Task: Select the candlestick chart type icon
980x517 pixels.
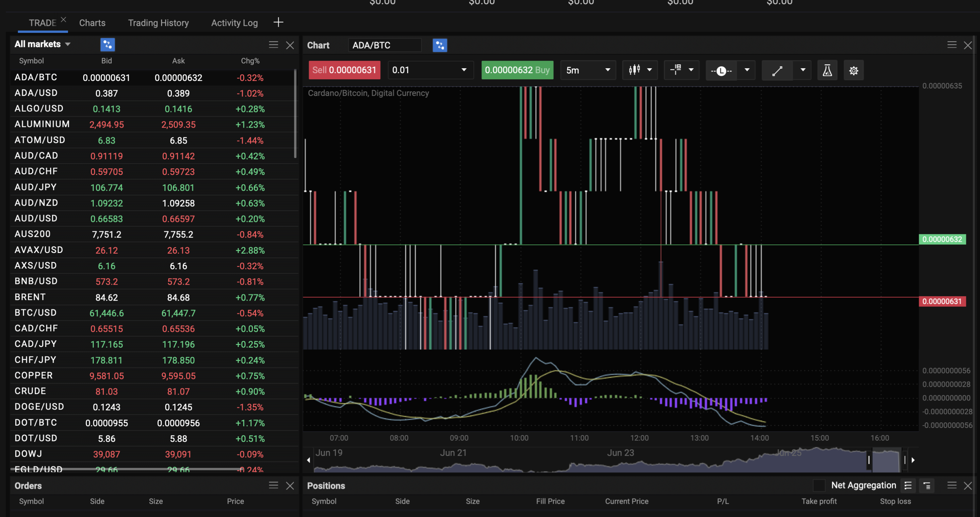Action: tap(634, 70)
